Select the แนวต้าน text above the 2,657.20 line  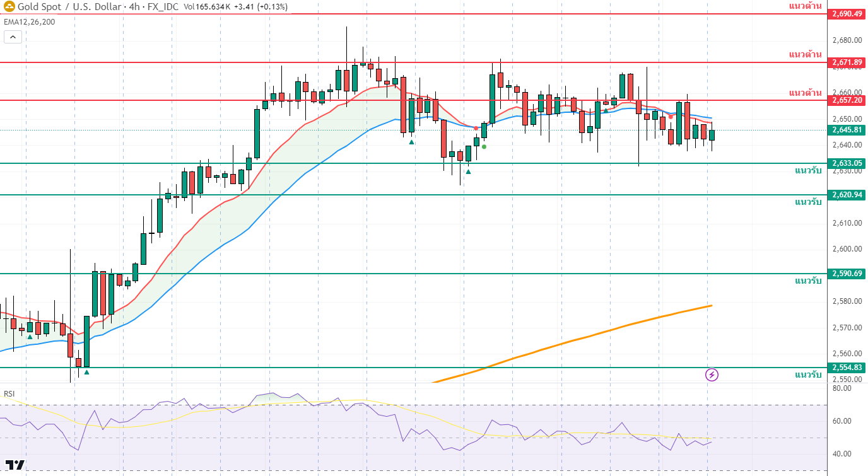coord(806,93)
